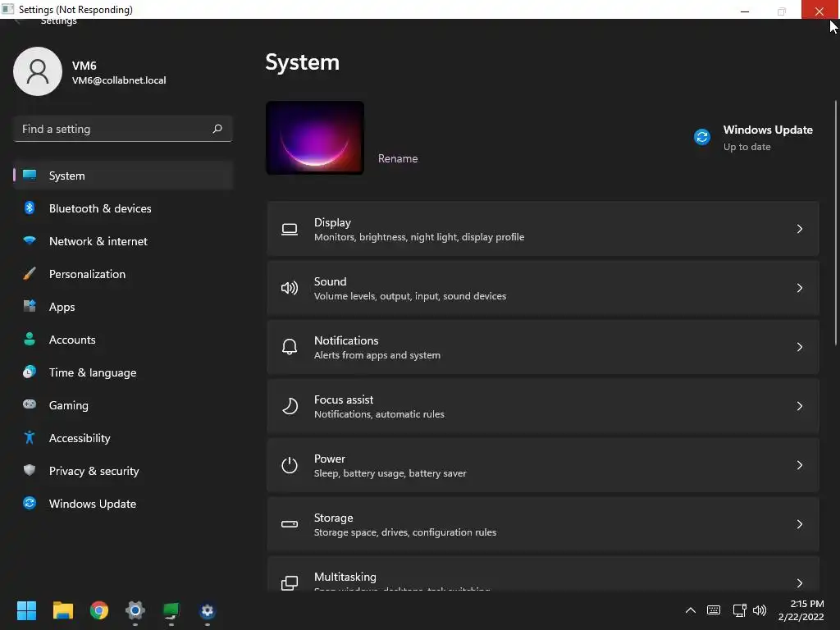840x630 pixels.
Task: Click the Notifications bell icon
Action: click(290, 347)
